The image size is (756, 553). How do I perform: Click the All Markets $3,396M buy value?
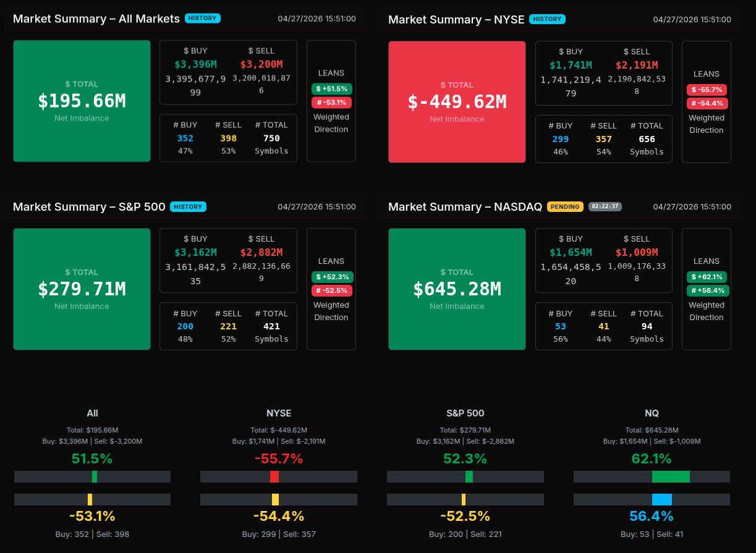pyautogui.click(x=195, y=64)
